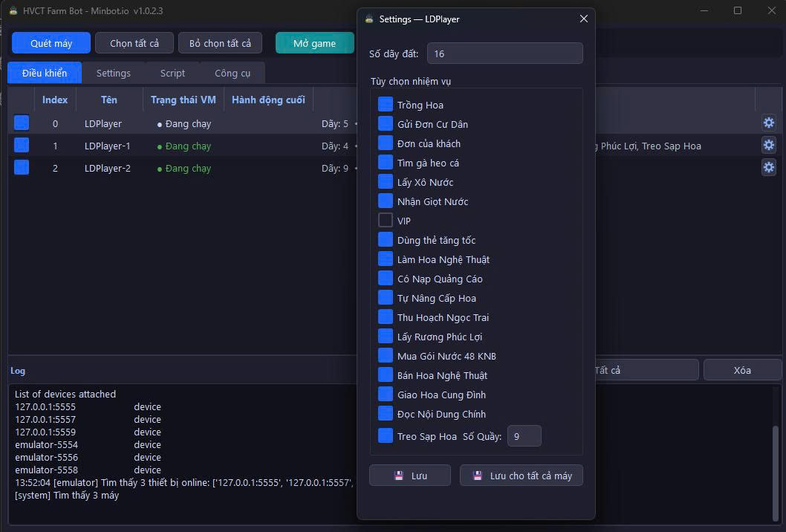The height and width of the screenshot is (532, 786).
Task: Click Lưu cho tất cả máy button
Action: click(522, 476)
